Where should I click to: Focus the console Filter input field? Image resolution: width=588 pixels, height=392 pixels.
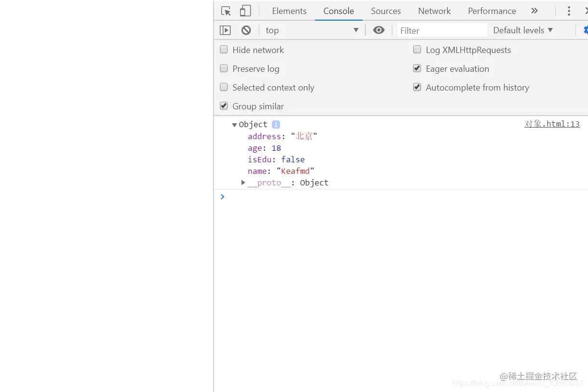point(442,30)
